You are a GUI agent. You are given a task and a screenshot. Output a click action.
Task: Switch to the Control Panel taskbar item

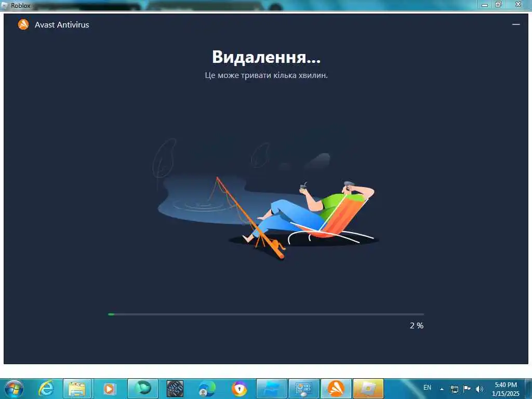pyautogui.click(x=303, y=389)
